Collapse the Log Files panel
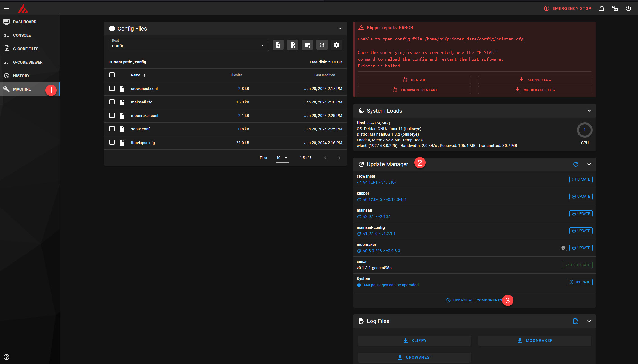The image size is (638, 364). pos(589,321)
